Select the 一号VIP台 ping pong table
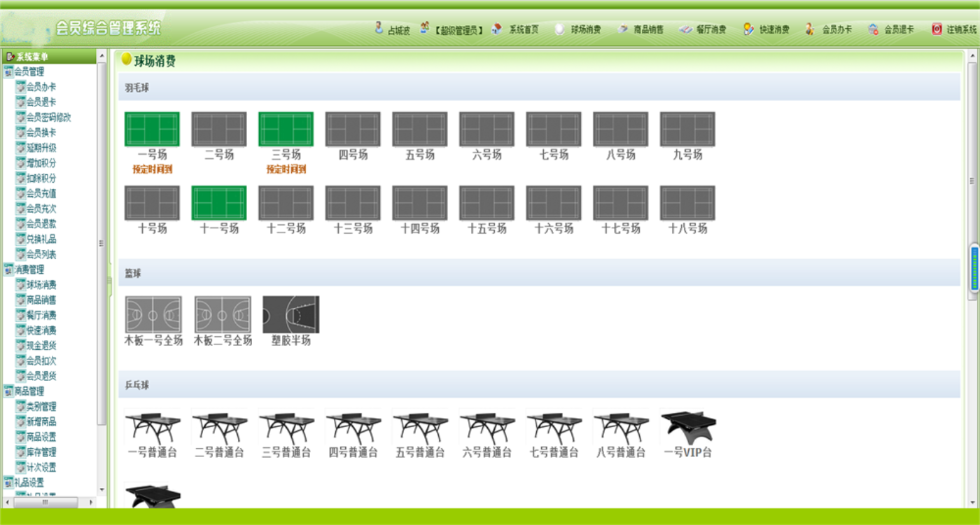 (688, 428)
